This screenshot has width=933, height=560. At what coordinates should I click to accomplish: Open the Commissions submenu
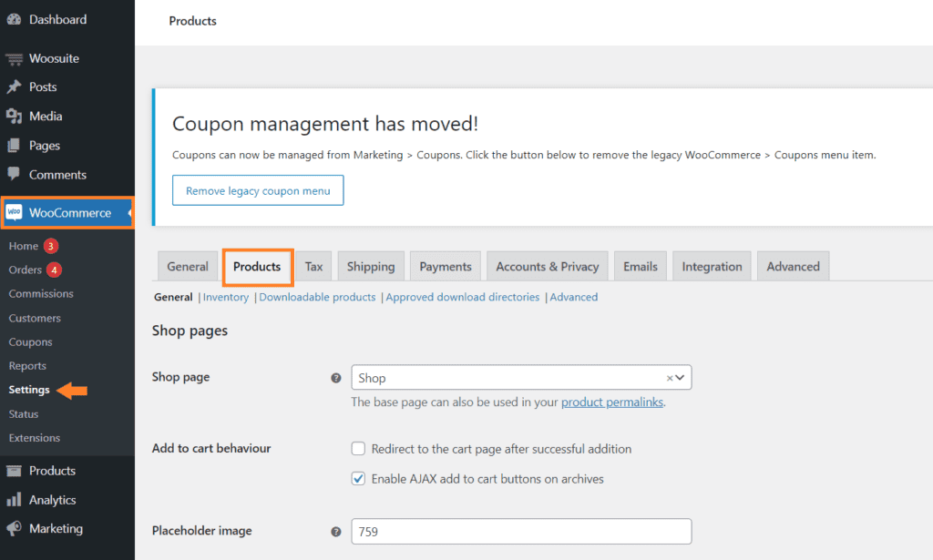41,294
